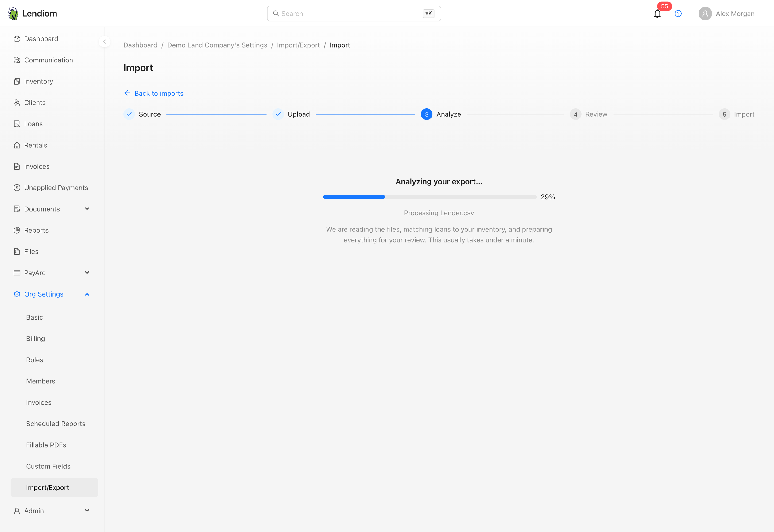Expand the Documents menu chevron
This screenshot has height=532, width=774.
pyautogui.click(x=87, y=209)
